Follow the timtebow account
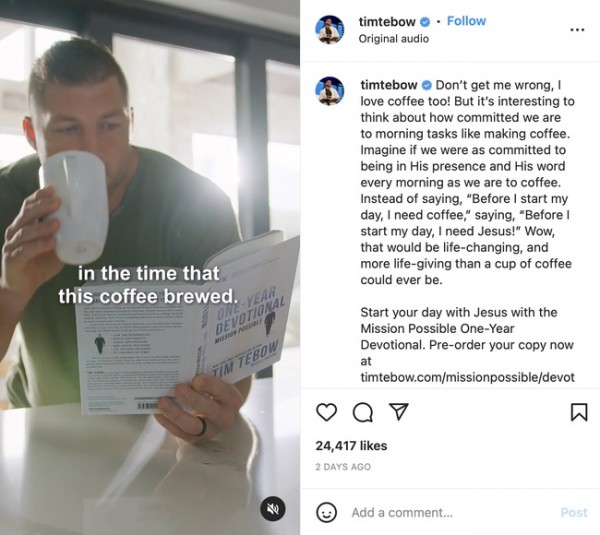 click(466, 21)
